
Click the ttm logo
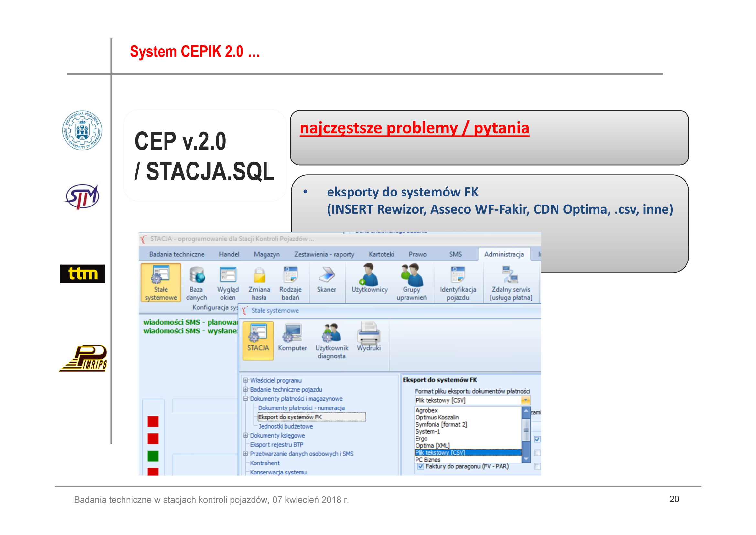tap(83, 273)
